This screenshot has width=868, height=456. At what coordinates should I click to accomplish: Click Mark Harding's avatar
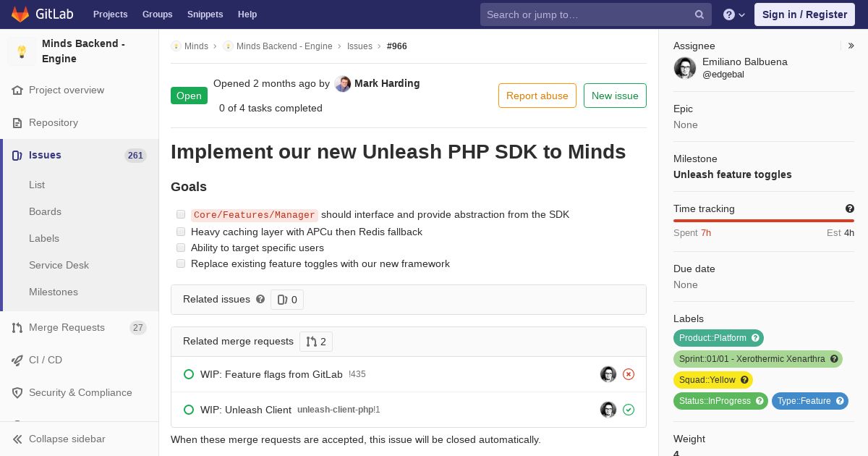point(343,84)
